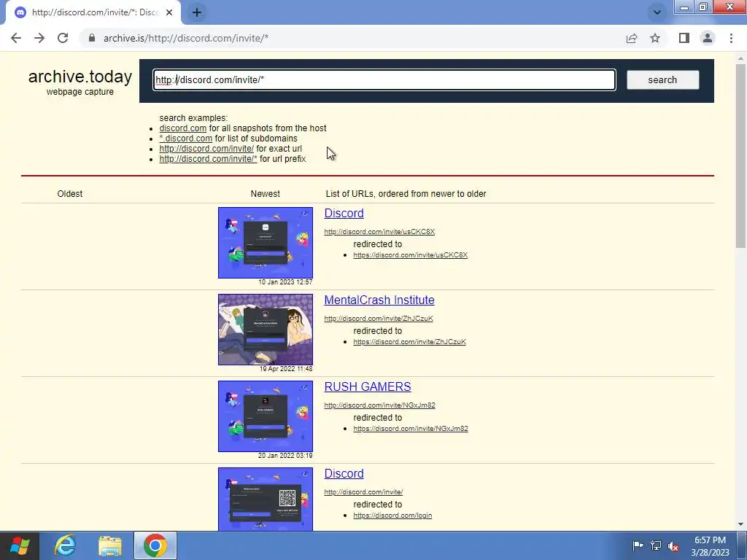The image size is (747, 560).
Task: Open the http://discord.com/invite/* url prefix example
Action: pos(208,159)
